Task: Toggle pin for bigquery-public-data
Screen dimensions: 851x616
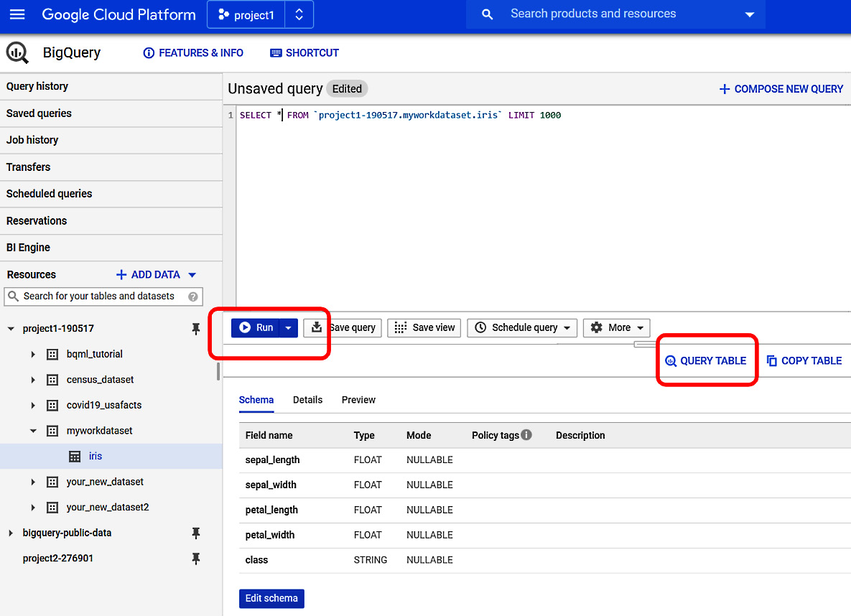Action: [x=196, y=533]
